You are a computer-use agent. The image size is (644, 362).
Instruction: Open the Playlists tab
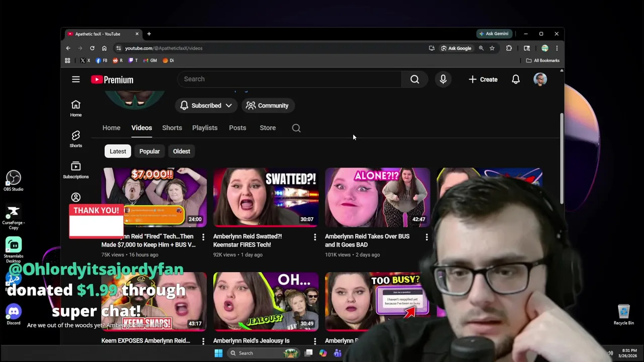point(205,128)
